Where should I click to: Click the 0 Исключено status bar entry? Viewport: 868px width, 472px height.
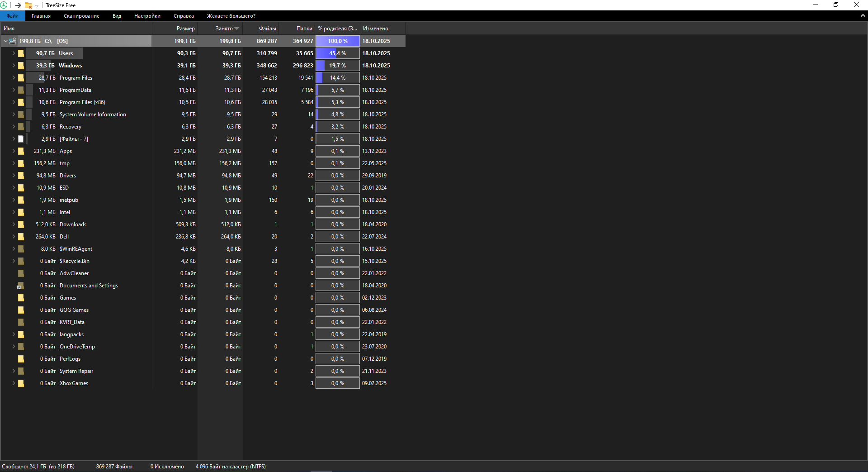(167, 467)
